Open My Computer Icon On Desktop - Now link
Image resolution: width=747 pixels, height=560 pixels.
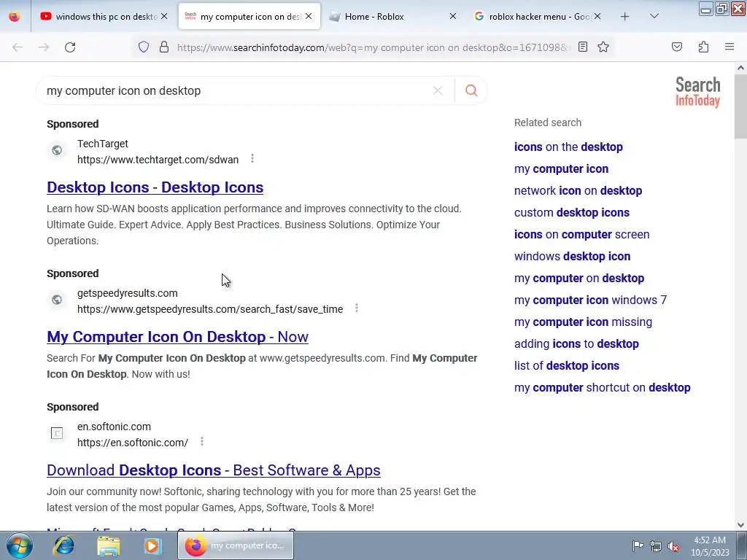point(177,337)
